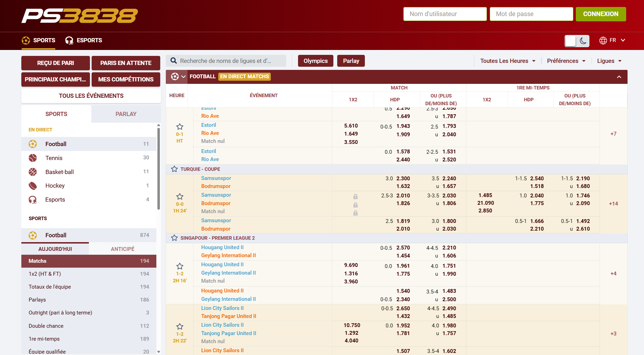644x355 pixels.
Task: Click the sidebar scrollbar down arrow
Action: click(158, 352)
